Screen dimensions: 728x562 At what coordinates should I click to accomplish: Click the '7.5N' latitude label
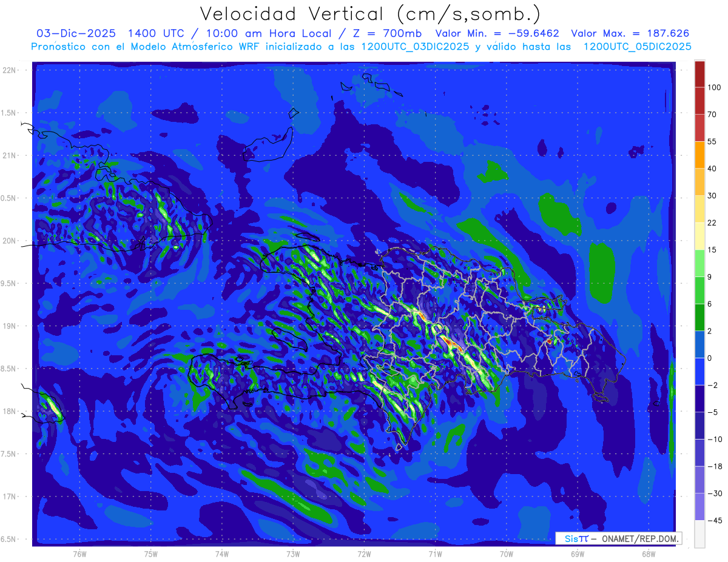click(x=9, y=454)
